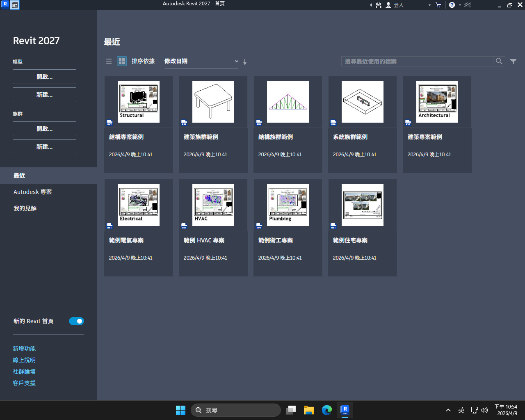Click the help question mark icon

pos(452,5)
